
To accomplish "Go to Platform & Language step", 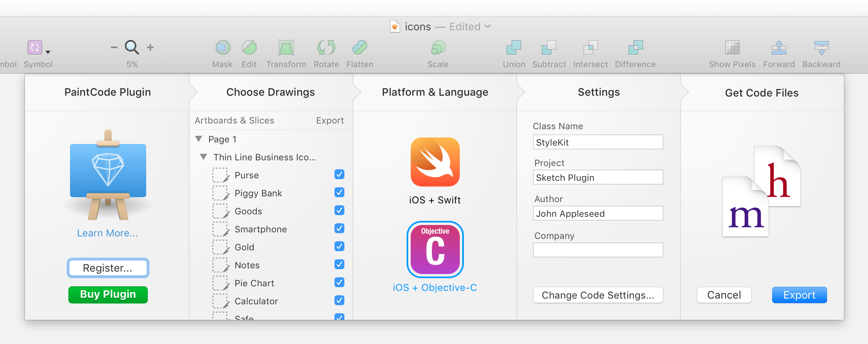I will coord(435,92).
